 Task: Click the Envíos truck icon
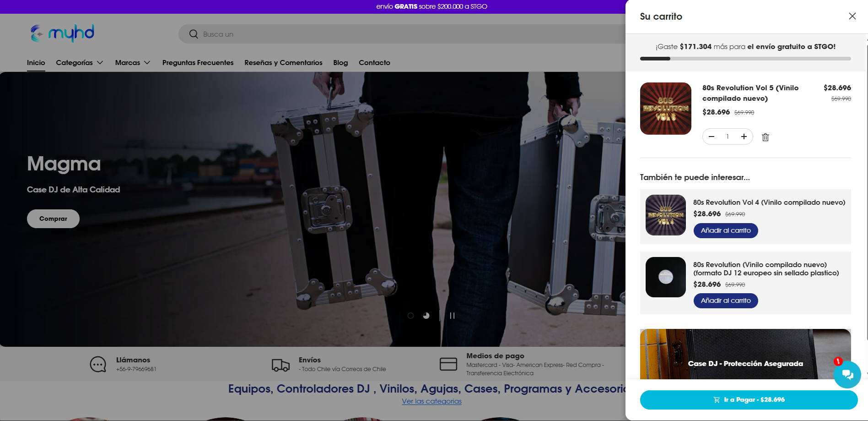click(280, 365)
